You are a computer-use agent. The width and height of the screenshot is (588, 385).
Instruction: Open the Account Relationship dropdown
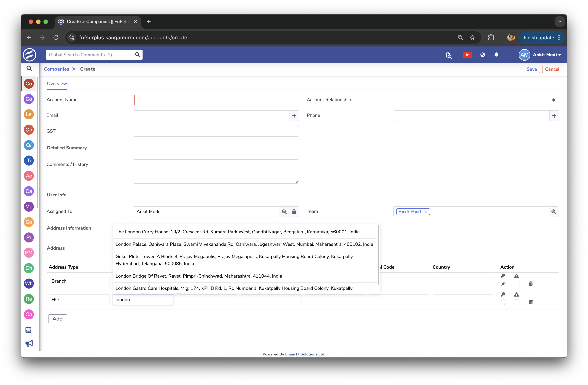click(476, 100)
